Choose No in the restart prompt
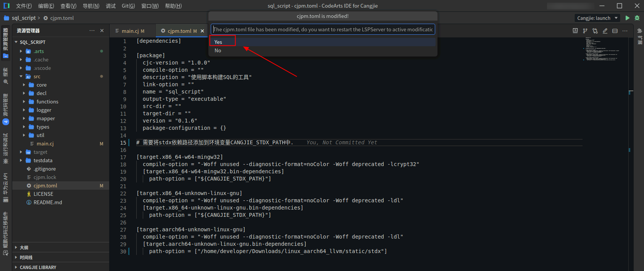 tap(323, 50)
